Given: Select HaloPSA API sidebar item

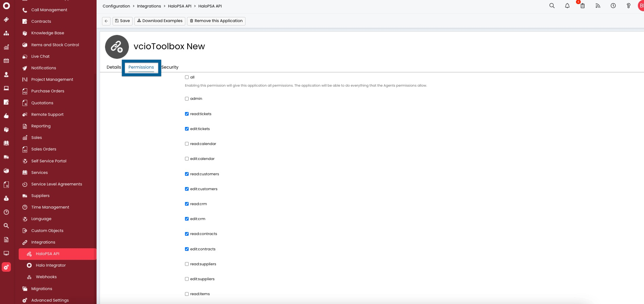Looking at the screenshot, I should pos(57,254).
